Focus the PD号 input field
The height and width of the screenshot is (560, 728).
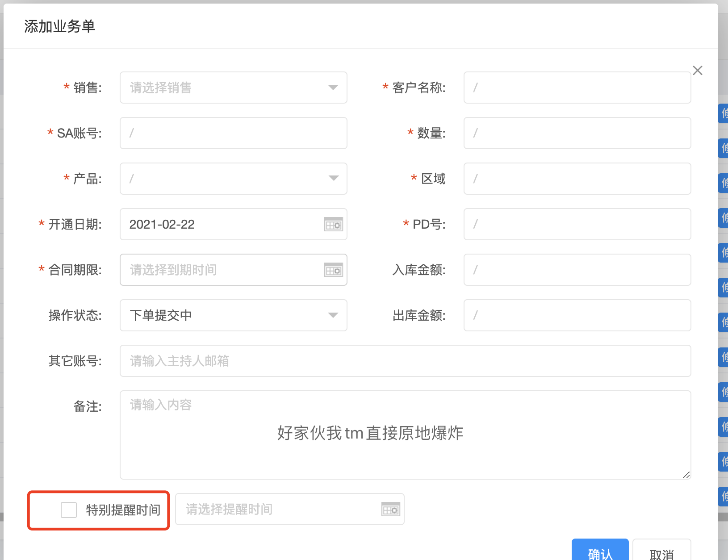[577, 224]
